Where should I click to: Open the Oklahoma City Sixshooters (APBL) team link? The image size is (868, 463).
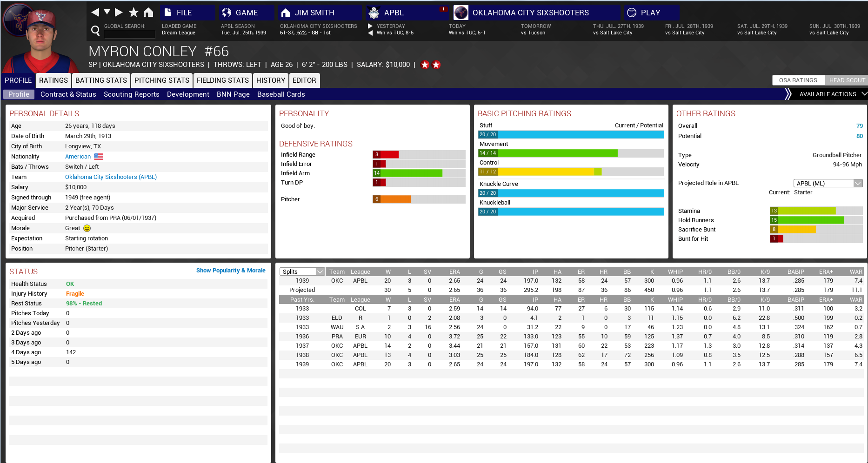coord(111,177)
